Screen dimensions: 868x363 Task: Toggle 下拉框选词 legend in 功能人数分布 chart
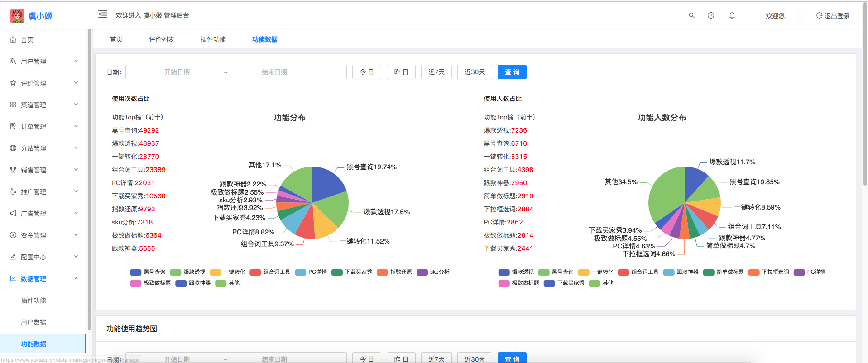coord(769,272)
